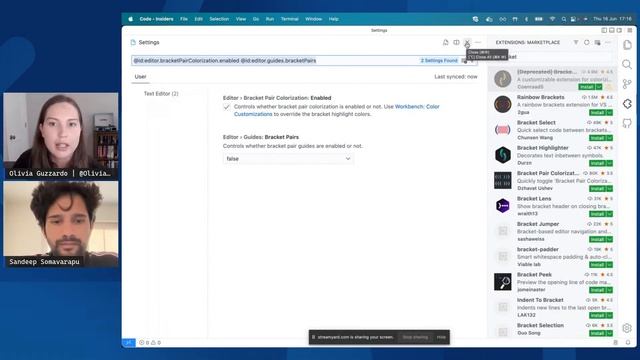Open feedback icon in status bar

coord(616,342)
